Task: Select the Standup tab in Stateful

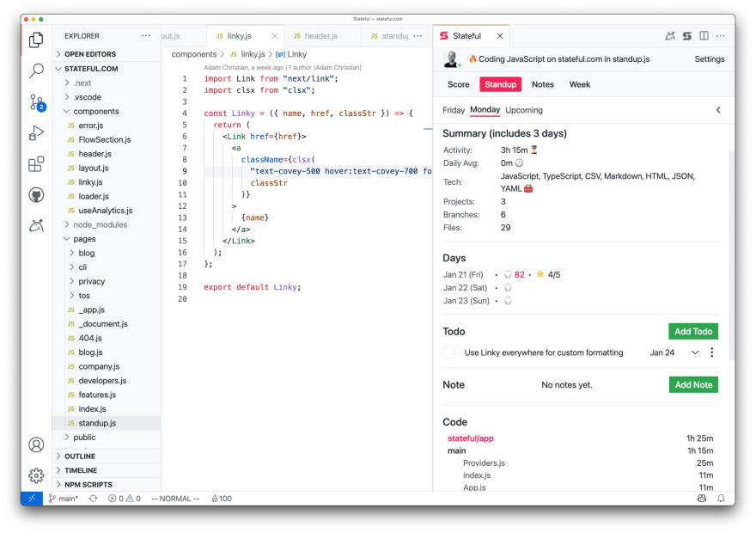Action: point(500,84)
